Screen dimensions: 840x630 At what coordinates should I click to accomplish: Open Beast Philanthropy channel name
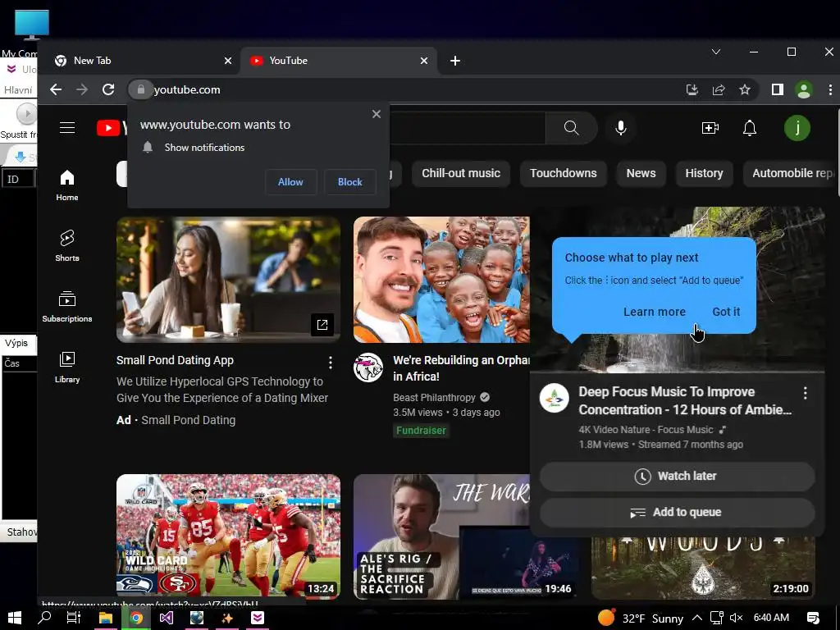(435, 398)
